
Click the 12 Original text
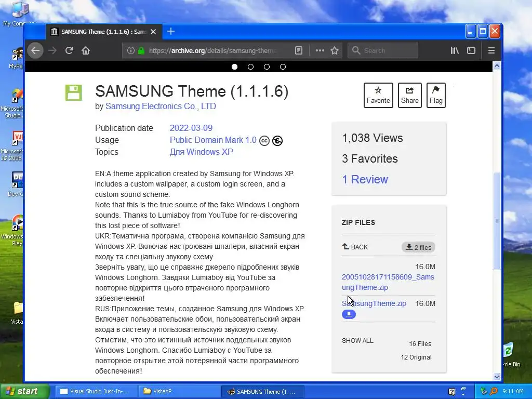coord(416,357)
